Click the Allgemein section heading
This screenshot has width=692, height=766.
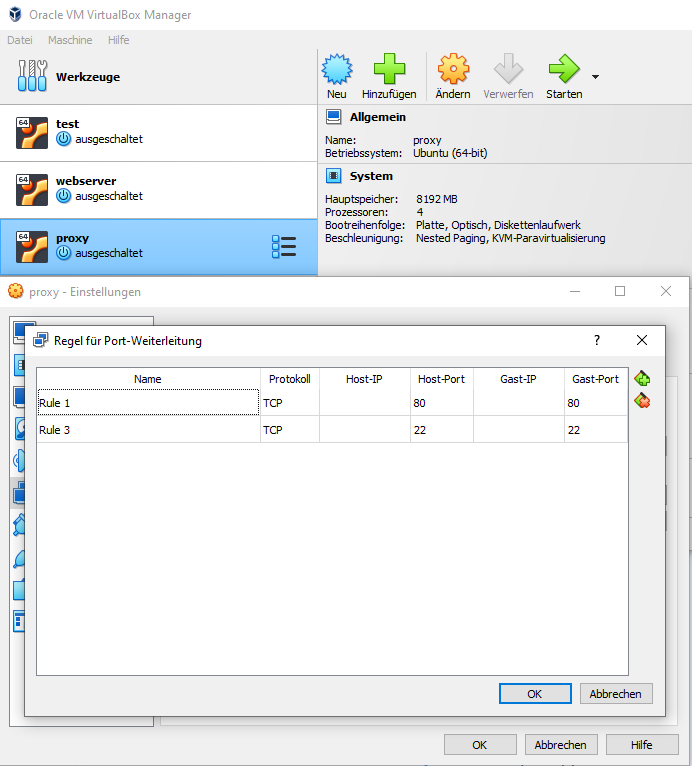377,117
